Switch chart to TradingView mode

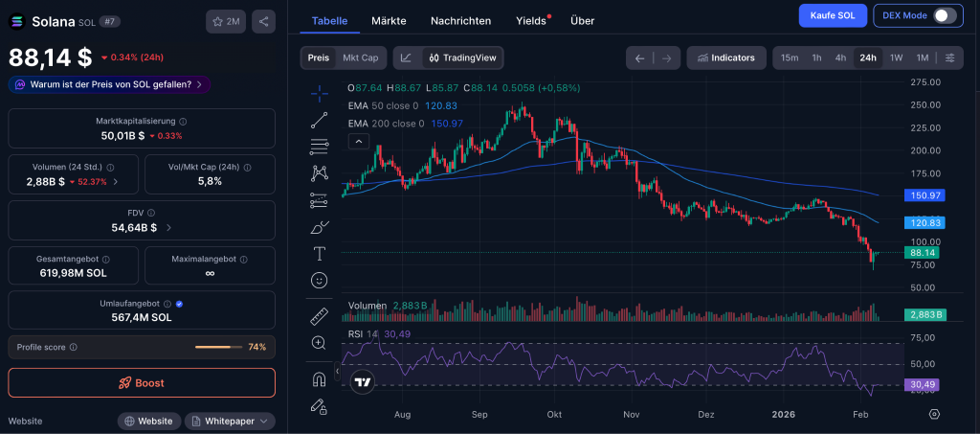click(x=462, y=57)
